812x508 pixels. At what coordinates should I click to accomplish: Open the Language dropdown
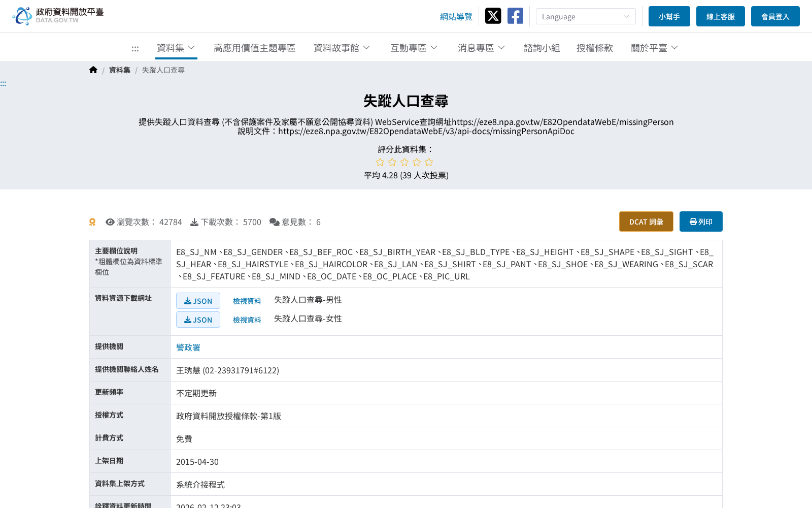586,16
